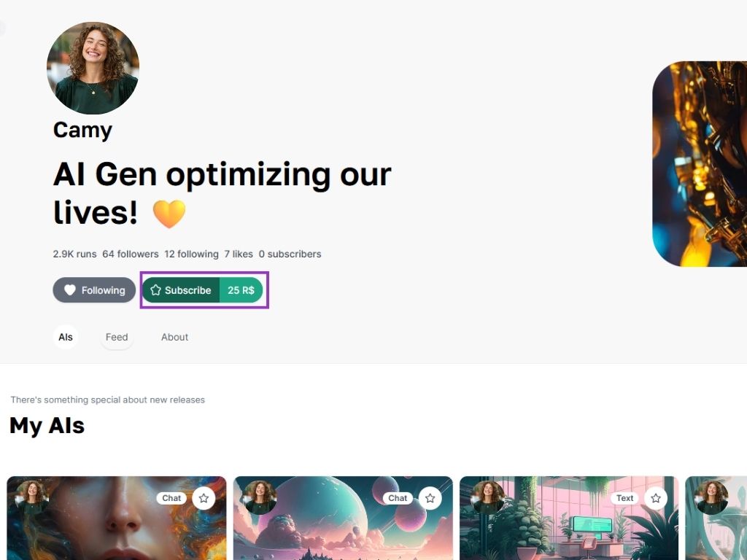Click Camy's avatar on the first AI card
The height and width of the screenshot is (560, 747).
(33, 497)
